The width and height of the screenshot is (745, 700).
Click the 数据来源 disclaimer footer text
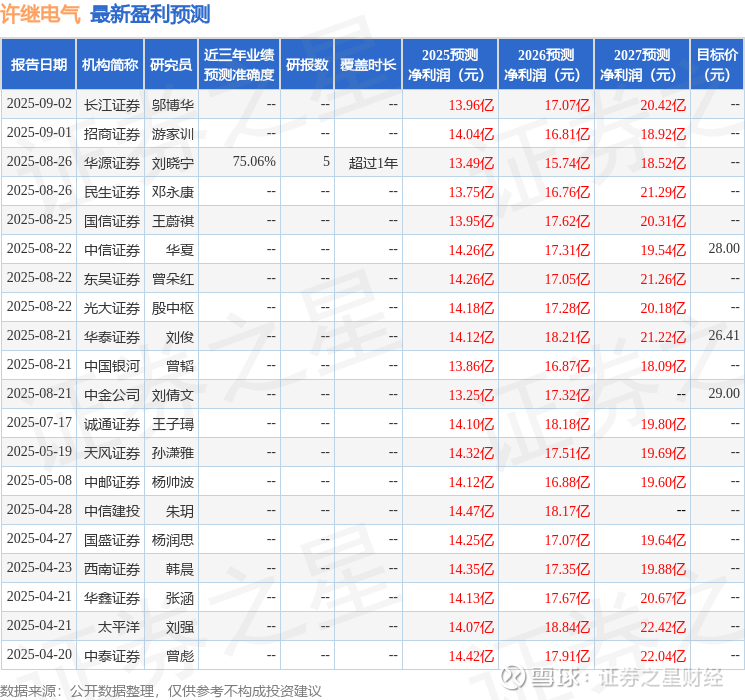point(161,690)
